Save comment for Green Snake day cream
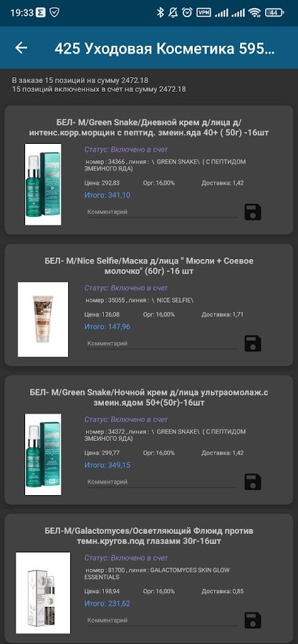The height and width of the screenshot is (644, 298). [x=253, y=212]
